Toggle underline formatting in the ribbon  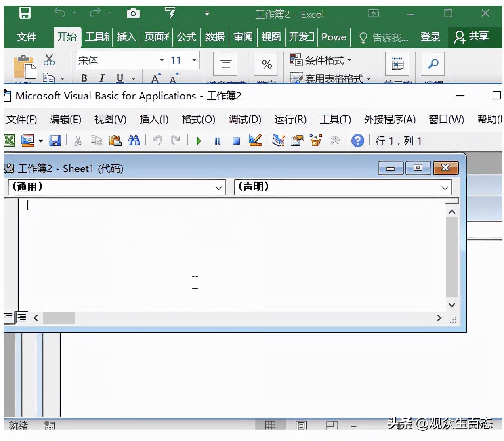pyautogui.click(x=120, y=78)
